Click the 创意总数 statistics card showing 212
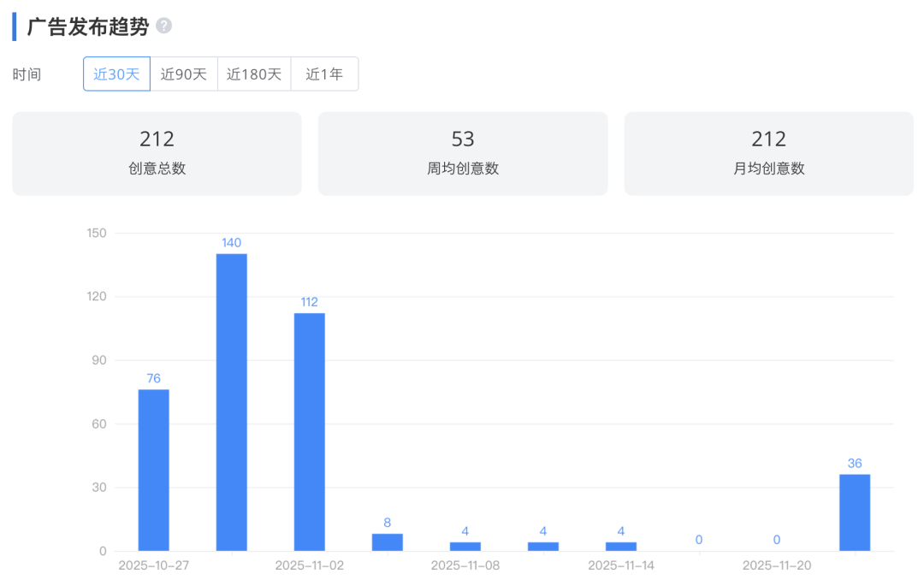The width and height of the screenshot is (924, 580). point(157,153)
